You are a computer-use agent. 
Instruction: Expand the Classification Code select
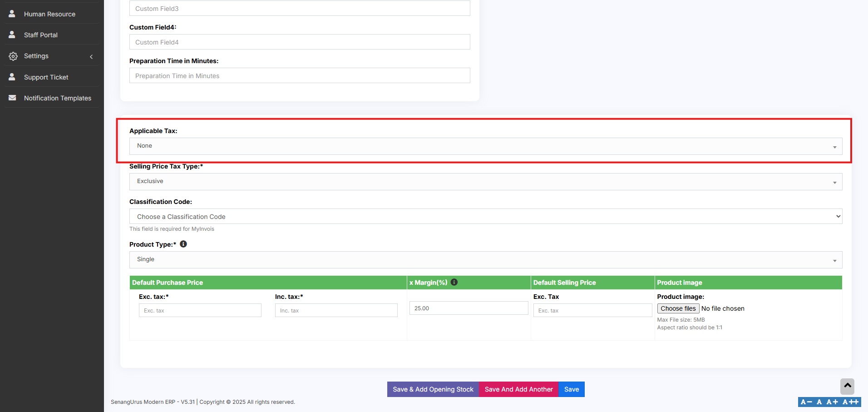pyautogui.click(x=485, y=217)
